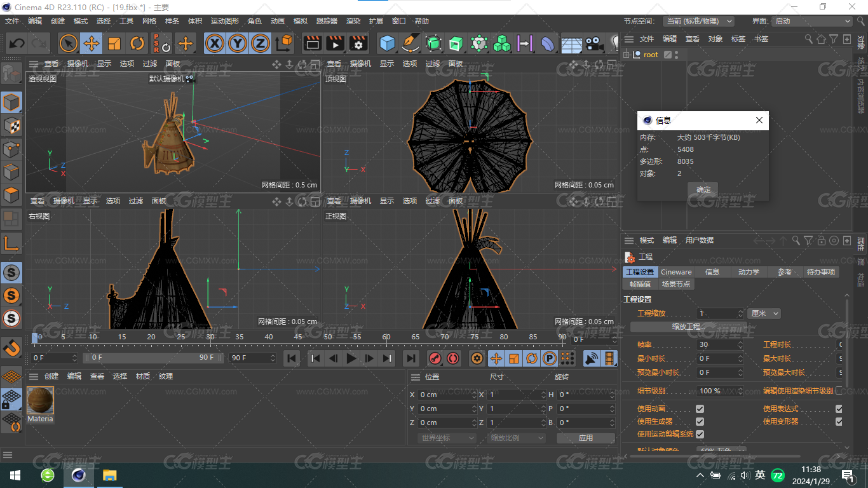Open the 节点空间 dropdown

(698, 21)
